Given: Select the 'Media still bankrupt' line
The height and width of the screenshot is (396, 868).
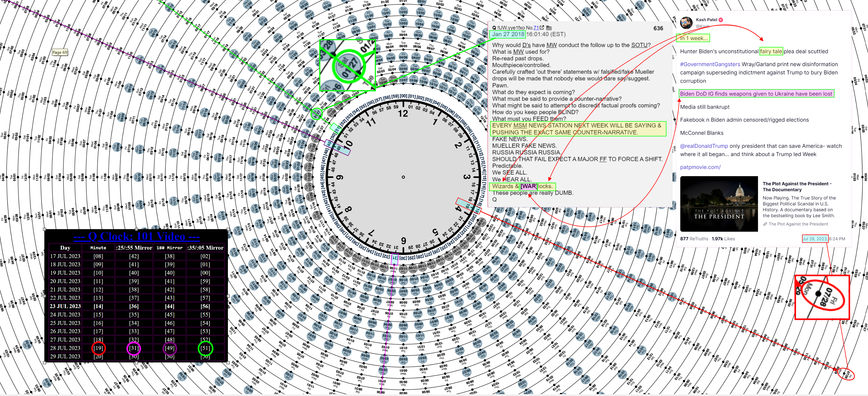Looking at the screenshot, I should [x=705, y=107].
